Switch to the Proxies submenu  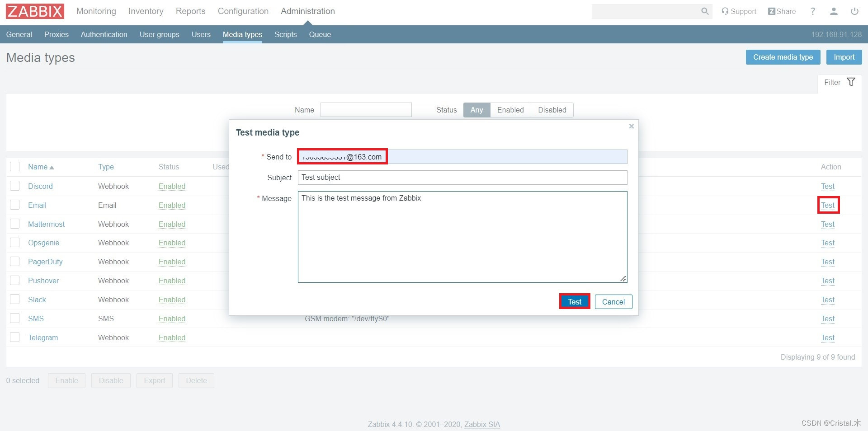pos(57,34)
